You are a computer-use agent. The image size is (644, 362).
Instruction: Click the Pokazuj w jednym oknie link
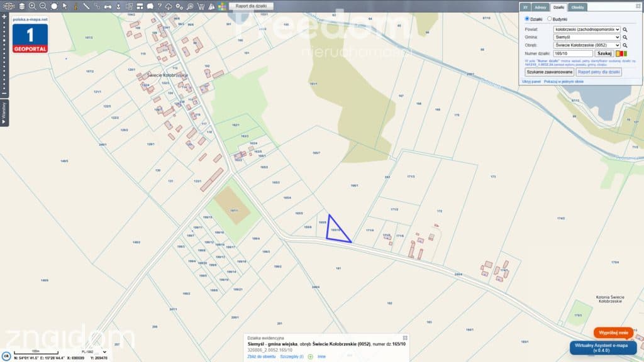(x=563, y=82)
